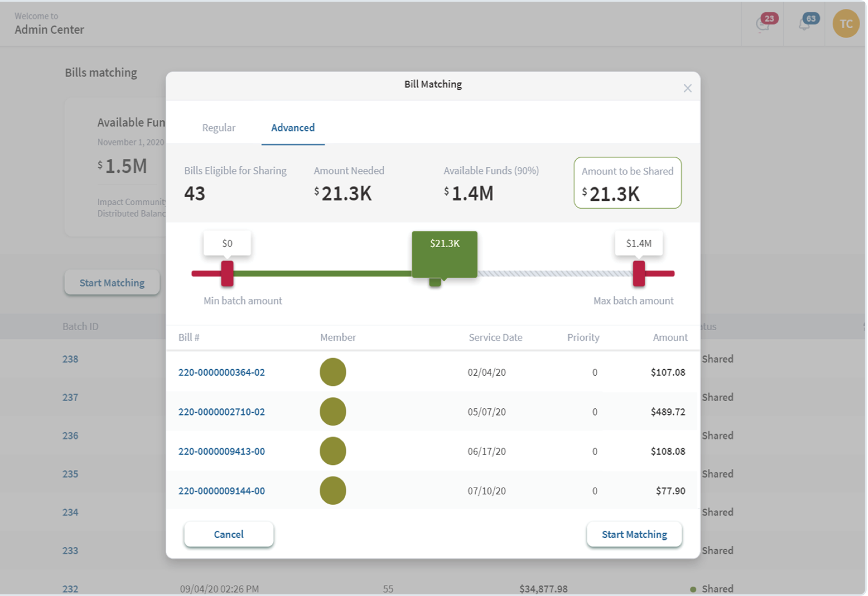Click the $0 min amount tooltip

point(227,243)
